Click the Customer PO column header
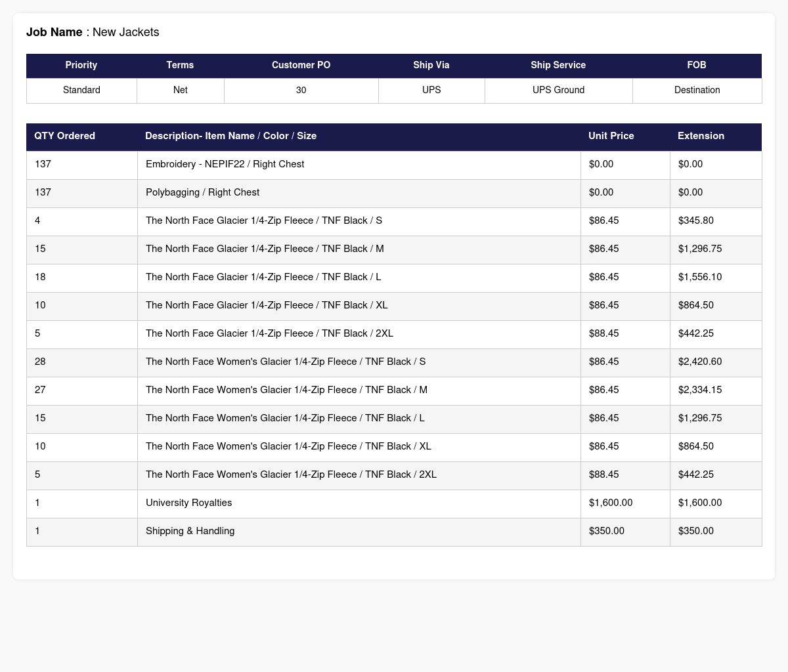The width and height of the screenshot is (788, 672). click(301, 65)
